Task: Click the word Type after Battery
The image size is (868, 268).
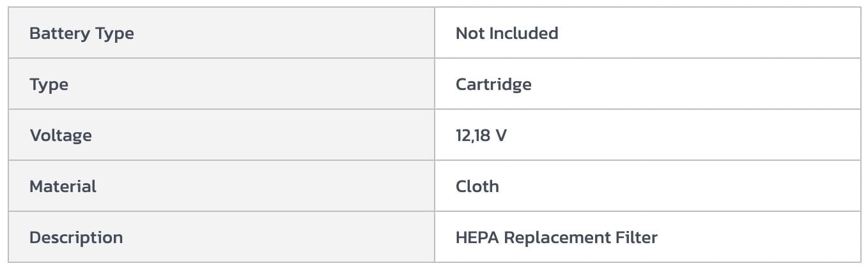Action: 114,33
